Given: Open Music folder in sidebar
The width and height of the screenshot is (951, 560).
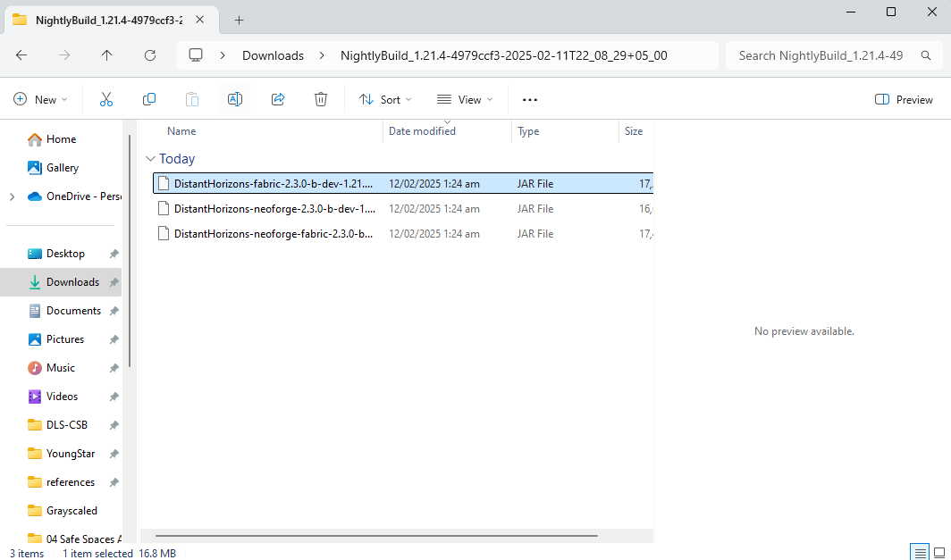Looking at the screenshot, I should click(x=61, y=367).
